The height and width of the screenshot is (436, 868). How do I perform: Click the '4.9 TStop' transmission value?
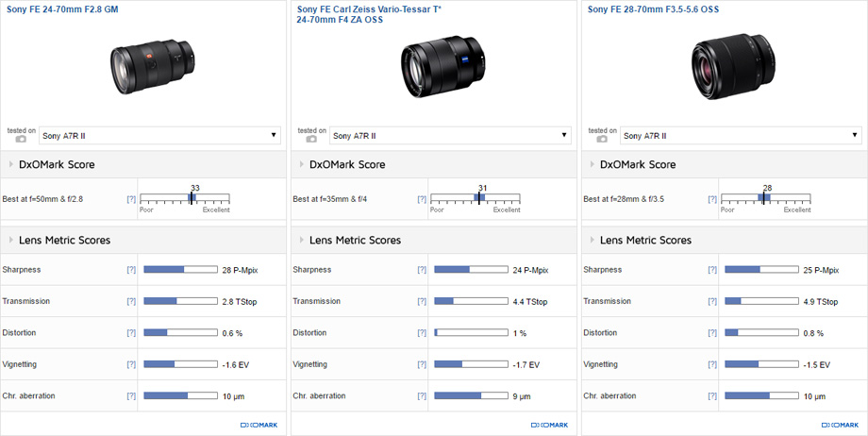pyautogui.click(x=821, y=302)
